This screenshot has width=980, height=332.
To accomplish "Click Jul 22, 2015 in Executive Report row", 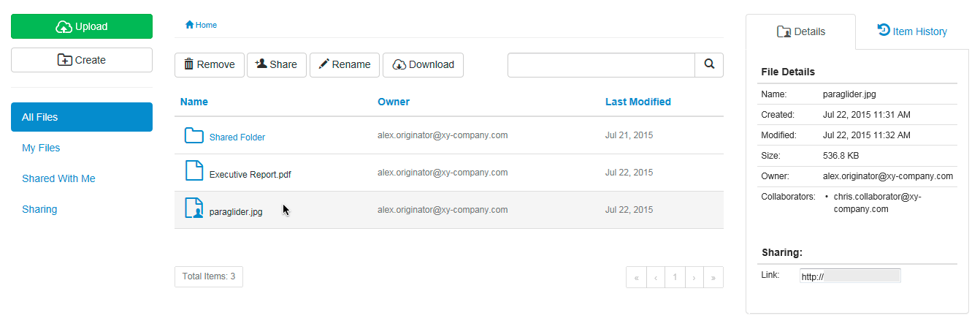I will [x=629, y=173].
